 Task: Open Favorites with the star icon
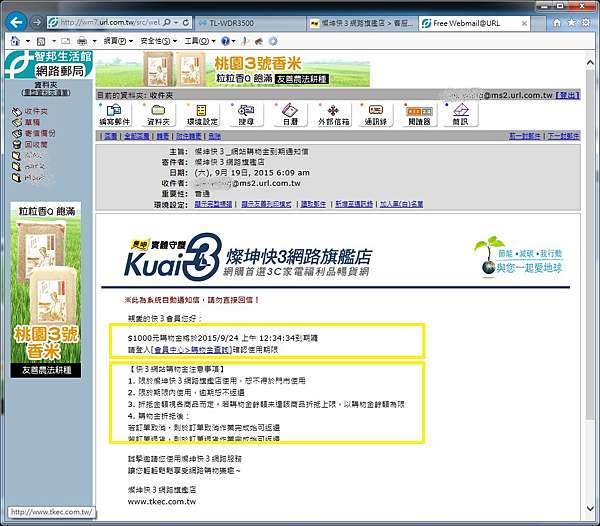571,23
